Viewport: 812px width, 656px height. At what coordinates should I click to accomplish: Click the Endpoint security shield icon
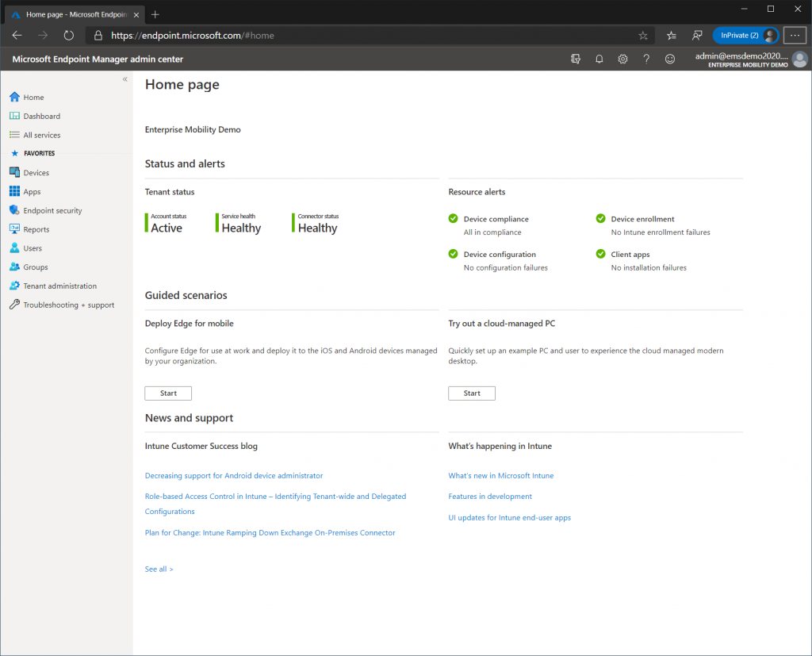point(14,210)
